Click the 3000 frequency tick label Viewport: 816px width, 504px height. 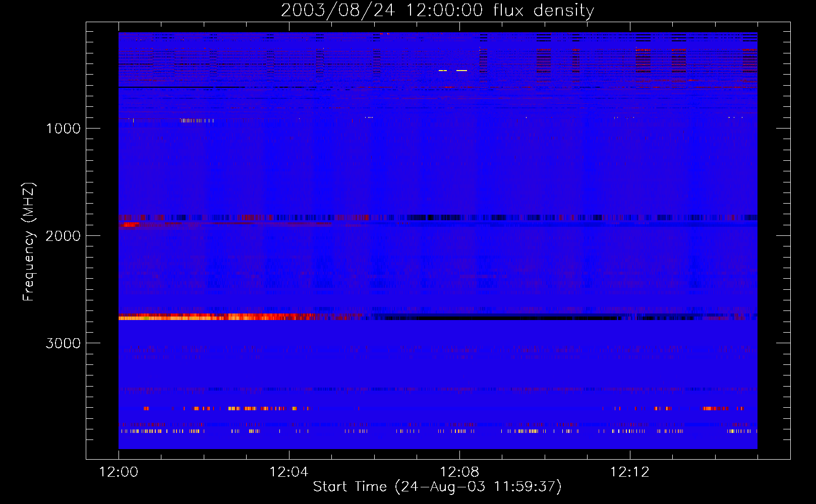(63, 343)
